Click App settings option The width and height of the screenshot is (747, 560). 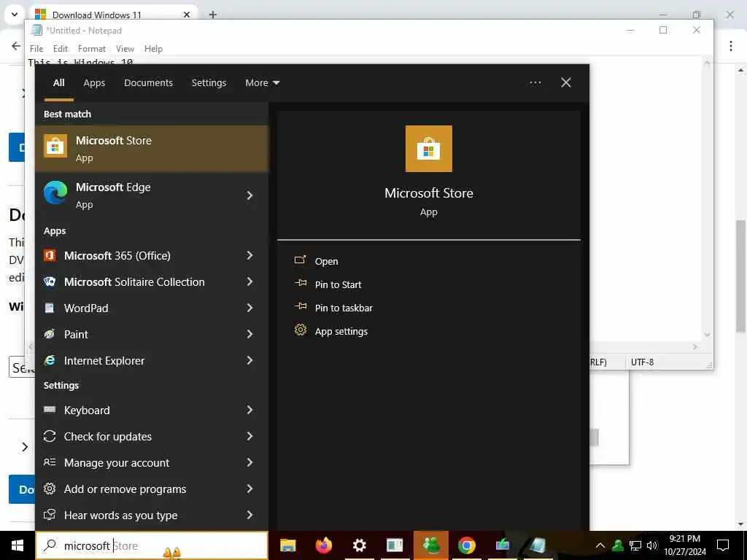(341, 331)
